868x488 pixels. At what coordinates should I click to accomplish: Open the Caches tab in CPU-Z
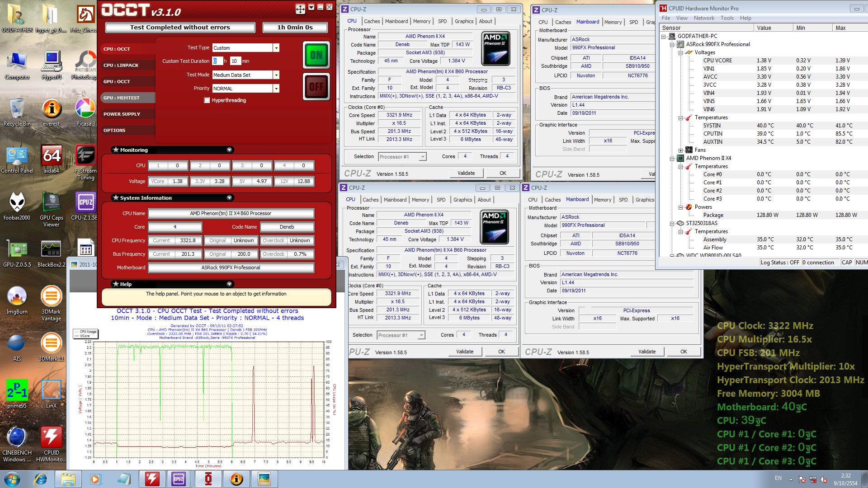pos(372,21)
